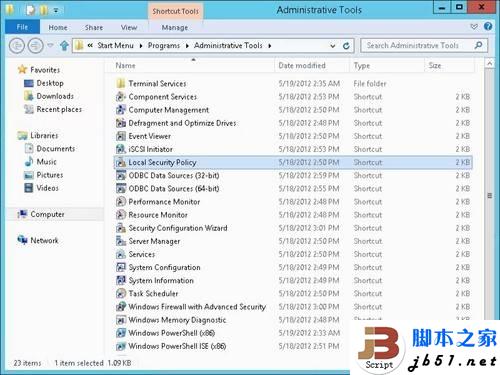Go up one folder level arrow
The height and width of the screenshot is (375, 500).
[64, 45]
